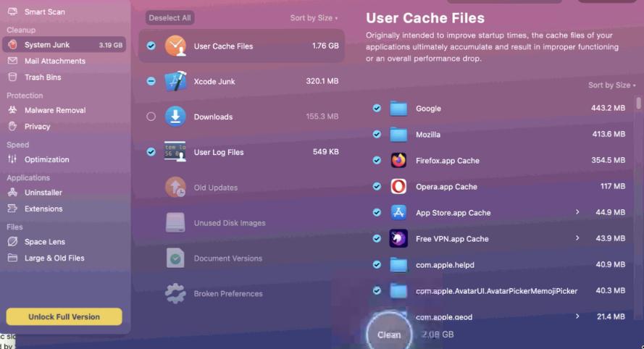Click the Large & Old Files folder icon
Viewport: 644px width, 349px height.
13,258
